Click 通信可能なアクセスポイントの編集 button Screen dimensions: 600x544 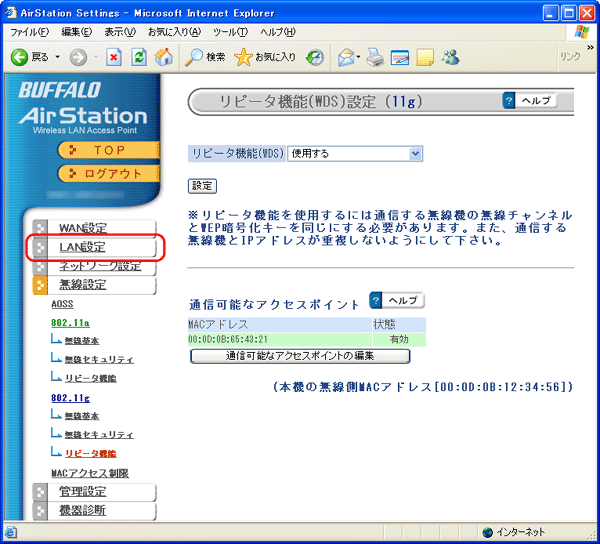coord(299,356)
